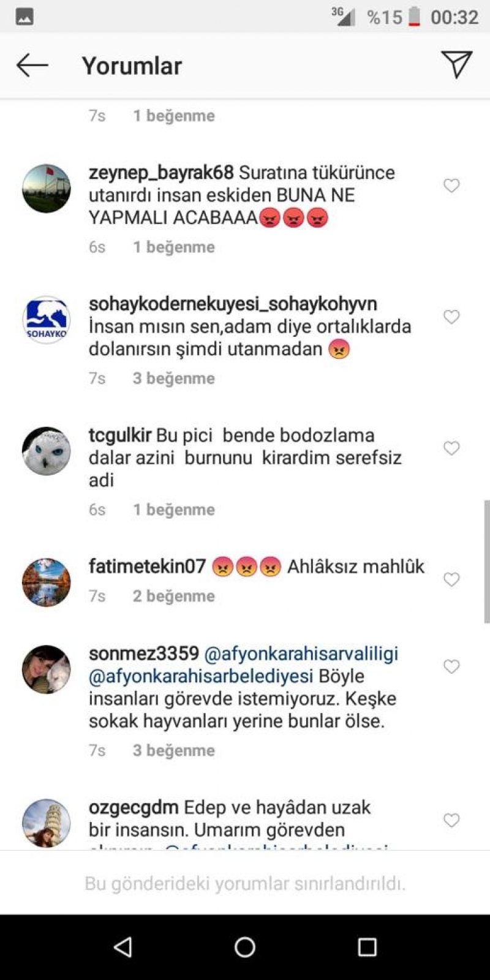Screen dimensions: 490x980
Task: Tap the heart beside fatimetekin07's comment
Action: 451,579
